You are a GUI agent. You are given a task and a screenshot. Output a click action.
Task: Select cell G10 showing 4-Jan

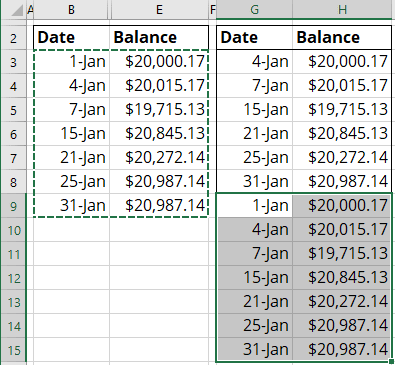click(x=255, y=230)
